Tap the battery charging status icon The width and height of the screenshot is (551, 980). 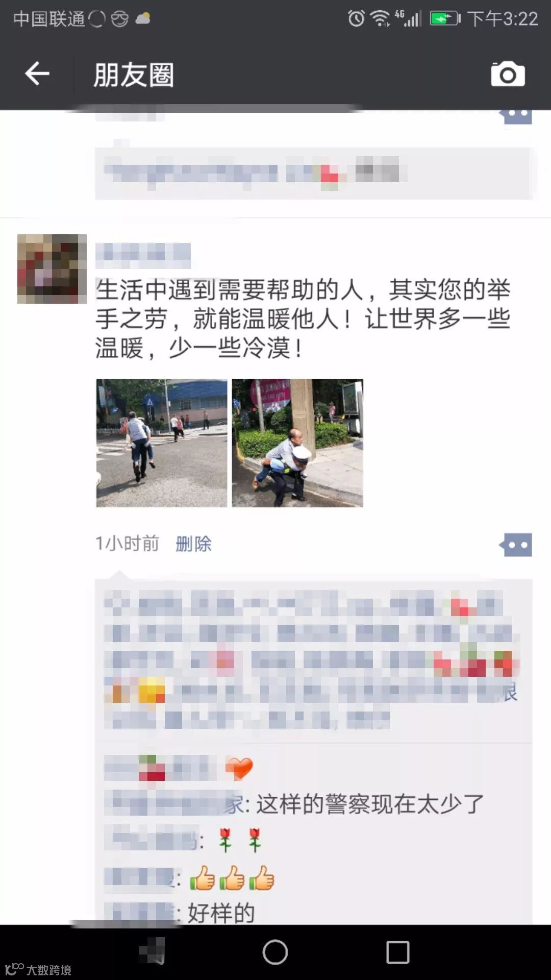pyautogui.click(x=445, y=19)
